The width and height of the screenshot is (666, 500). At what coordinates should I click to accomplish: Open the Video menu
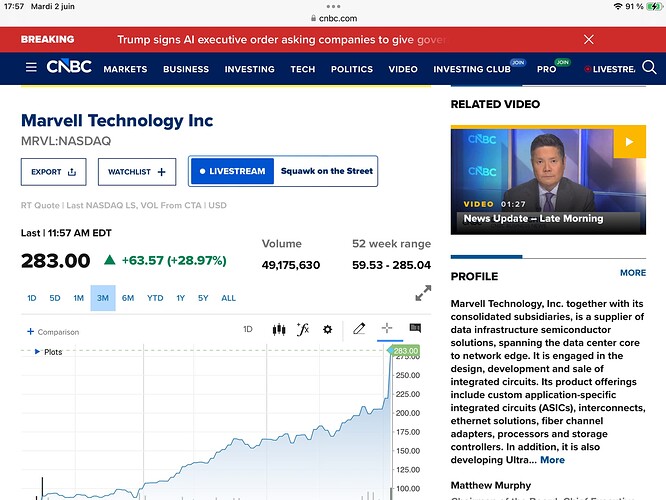click(403, 69)
